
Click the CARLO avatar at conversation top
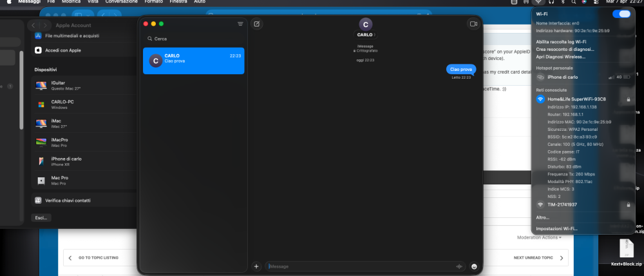click(x=365, y=25)
